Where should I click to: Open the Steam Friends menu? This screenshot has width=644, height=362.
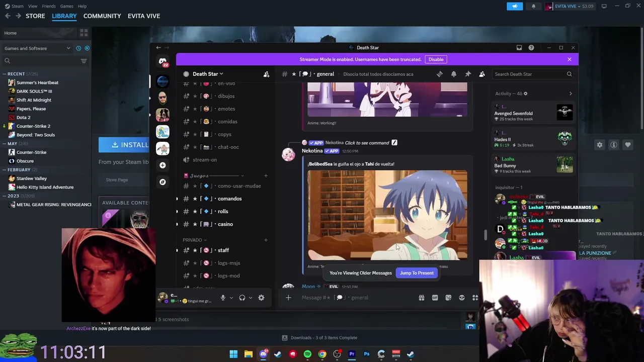tap(49, 6)
